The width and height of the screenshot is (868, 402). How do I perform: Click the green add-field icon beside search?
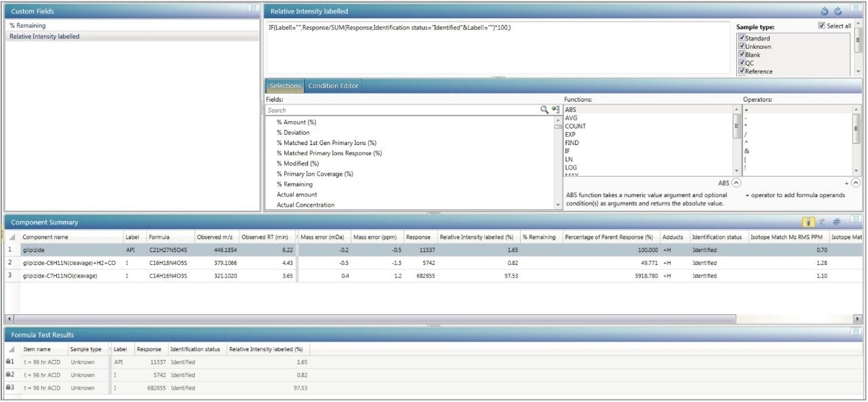coord(556,109)
